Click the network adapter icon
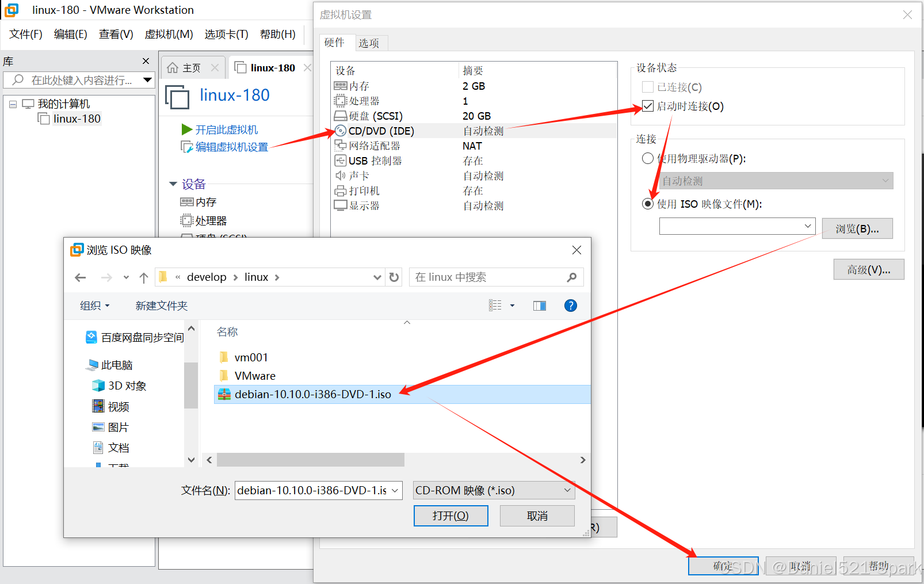 [x=341, y=146]
